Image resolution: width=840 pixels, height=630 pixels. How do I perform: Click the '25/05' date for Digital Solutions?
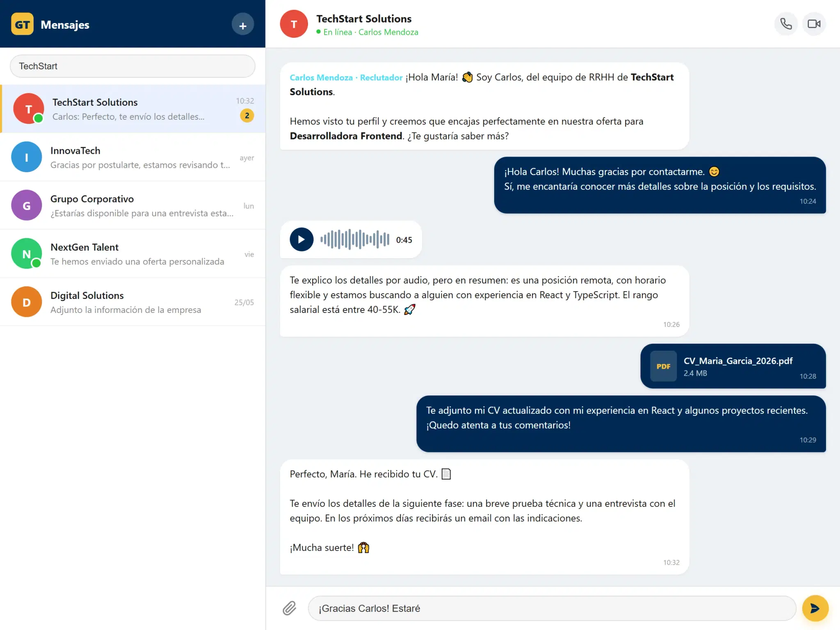(x=244, y=302)
